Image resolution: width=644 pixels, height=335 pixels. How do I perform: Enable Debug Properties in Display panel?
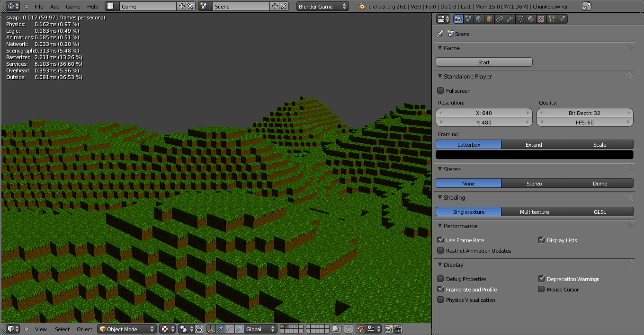point(440,279)
